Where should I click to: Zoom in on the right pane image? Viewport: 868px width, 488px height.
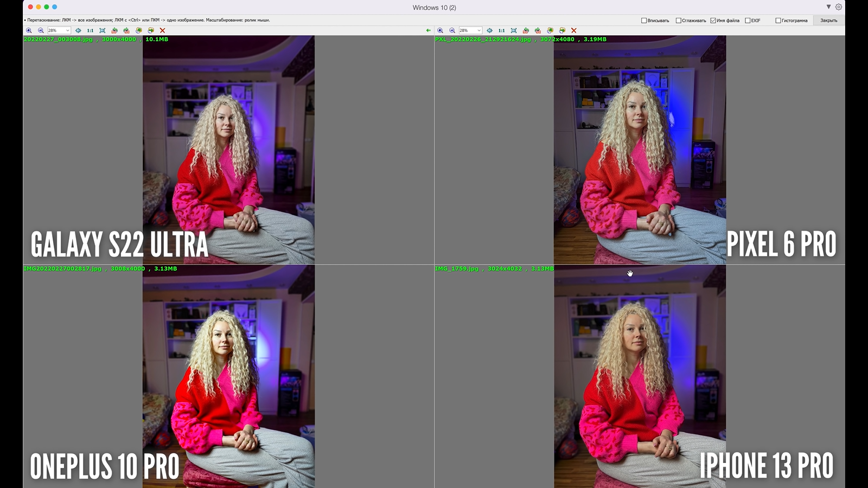click(440, 30)
